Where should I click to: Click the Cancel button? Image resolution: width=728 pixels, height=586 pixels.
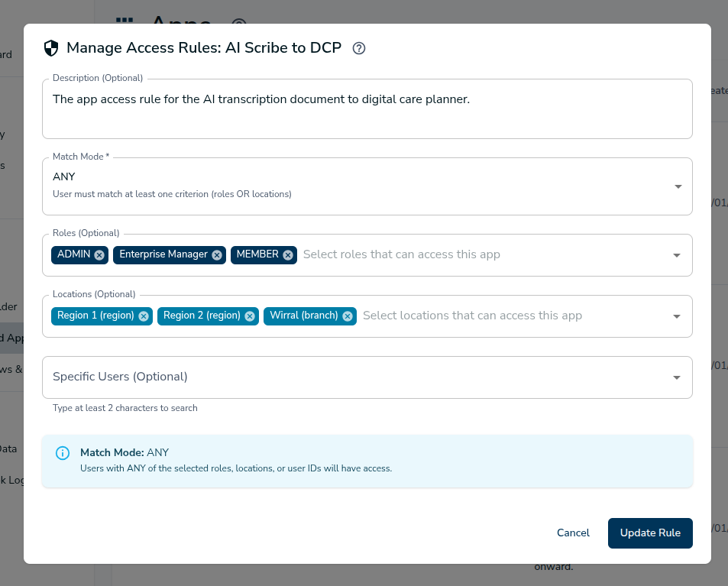point(572,533)
